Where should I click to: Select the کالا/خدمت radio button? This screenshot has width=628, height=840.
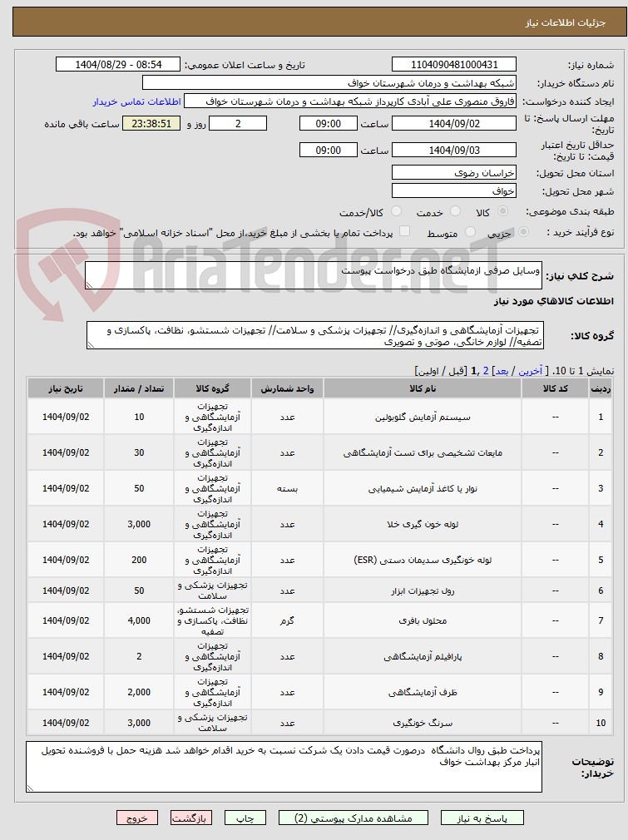(x=396, y=211)
